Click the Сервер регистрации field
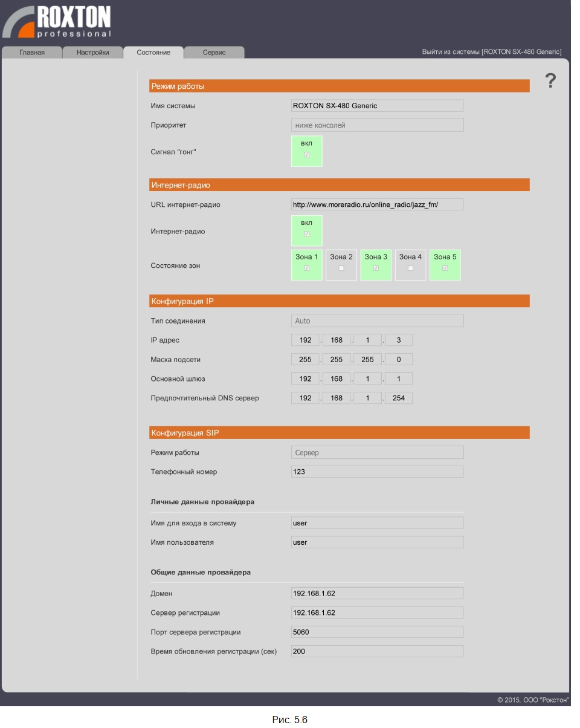 [377, 613]
